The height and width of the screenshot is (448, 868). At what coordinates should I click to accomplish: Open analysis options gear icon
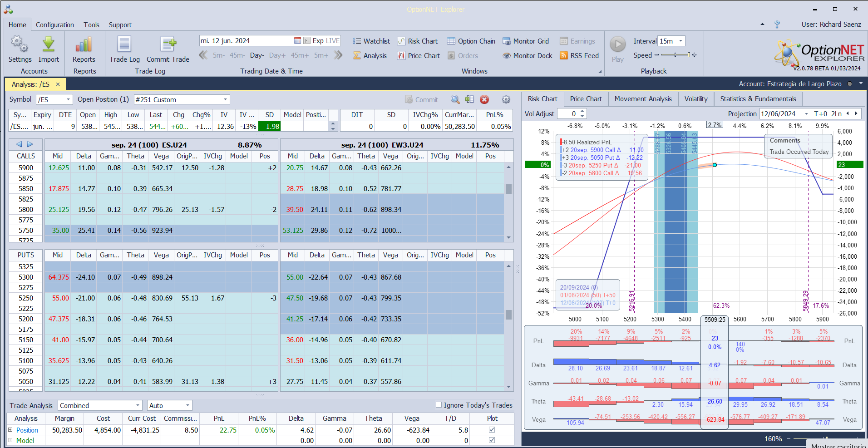pyautogui.click(x=506, y=99)
